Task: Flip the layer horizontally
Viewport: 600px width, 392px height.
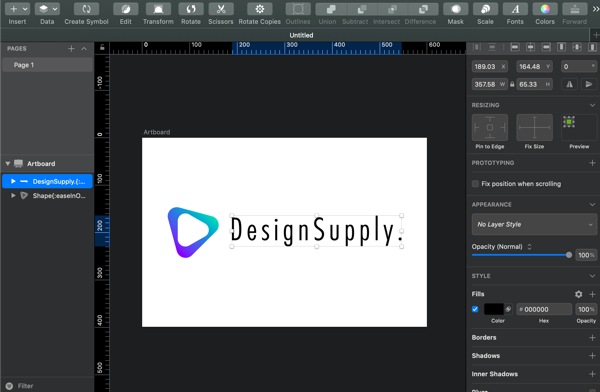Action: pos(569,84)
